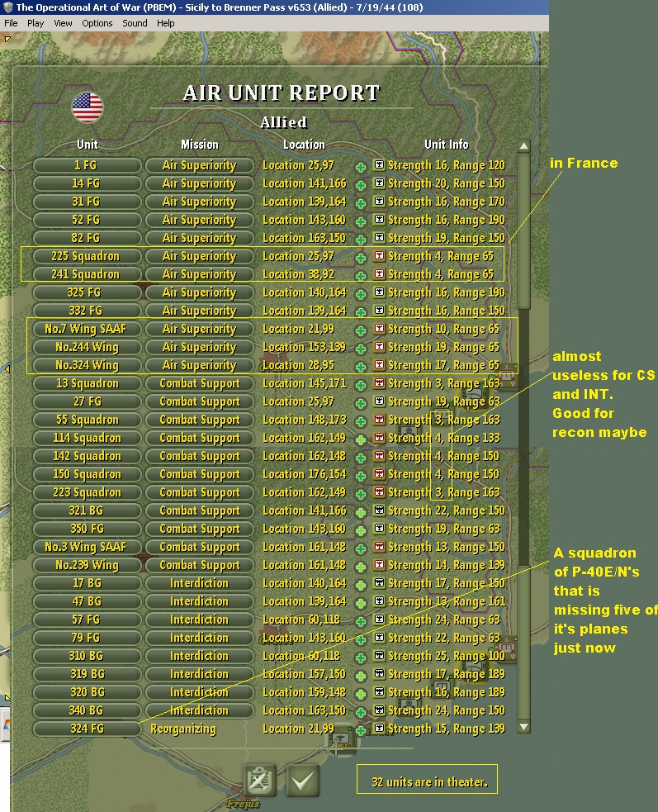Click unit type icon for No.239 Wing row
This screenshot has height=812, width=658.
pyautogui.click(x=380, y=564)
